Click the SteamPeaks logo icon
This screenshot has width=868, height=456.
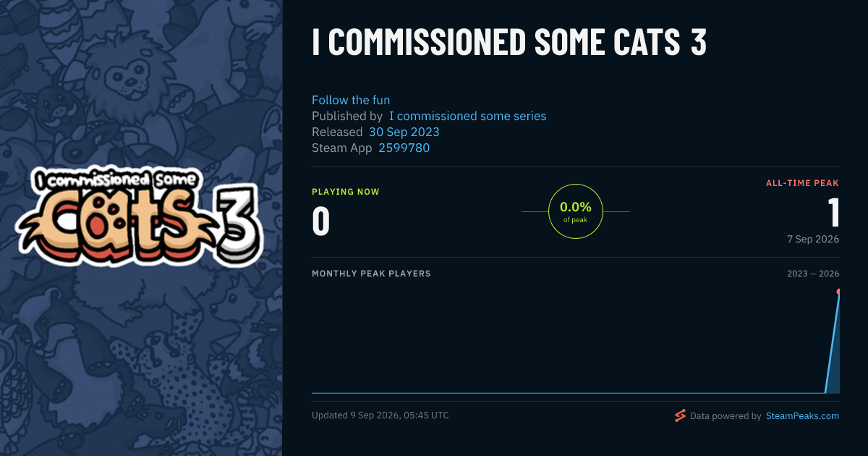coord(680,415)
